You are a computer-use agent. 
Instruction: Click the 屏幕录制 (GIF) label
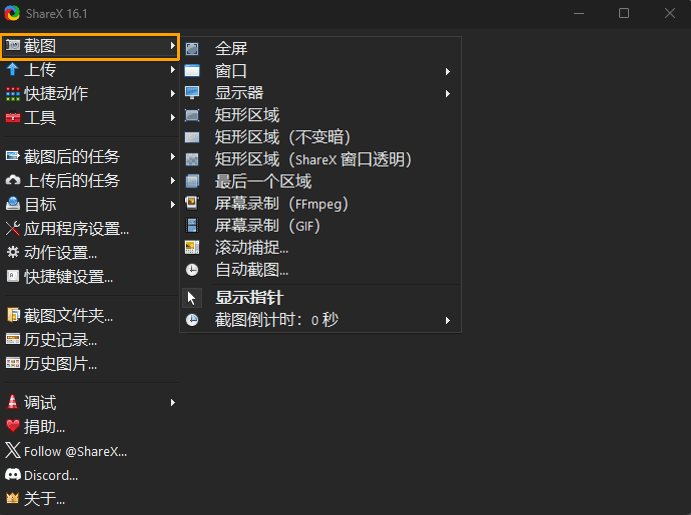(x=267, y=226)
